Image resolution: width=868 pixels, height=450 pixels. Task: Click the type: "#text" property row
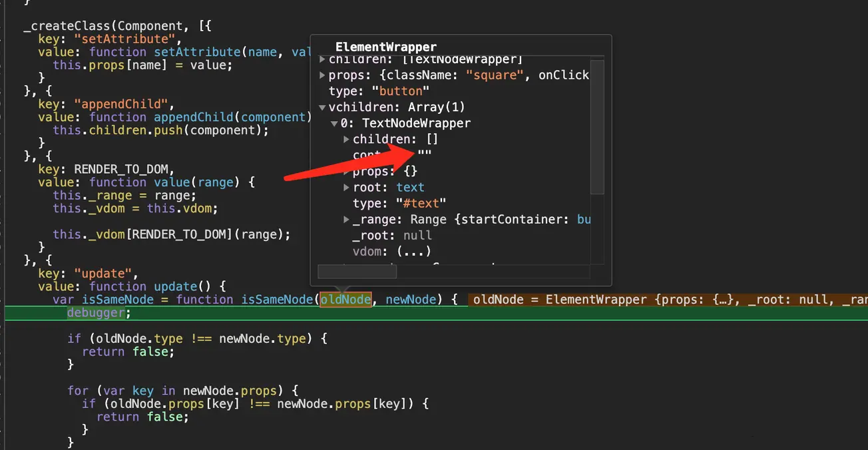(399, 203)
